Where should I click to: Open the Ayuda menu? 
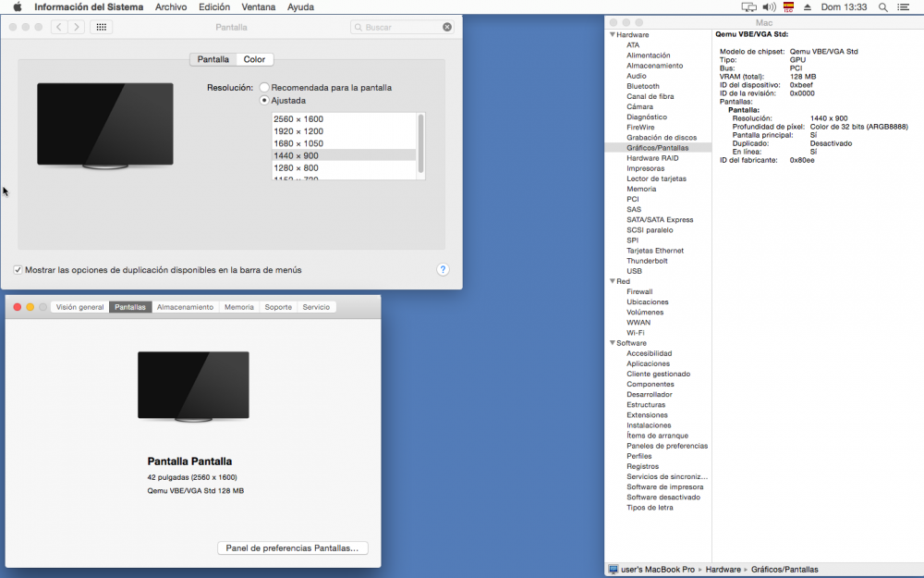tap(300, 7)
